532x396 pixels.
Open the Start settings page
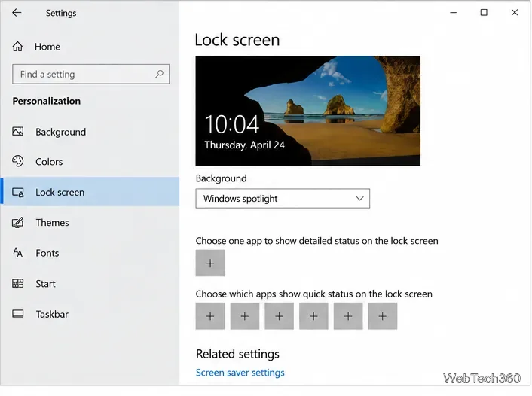(x=90, y=283)
